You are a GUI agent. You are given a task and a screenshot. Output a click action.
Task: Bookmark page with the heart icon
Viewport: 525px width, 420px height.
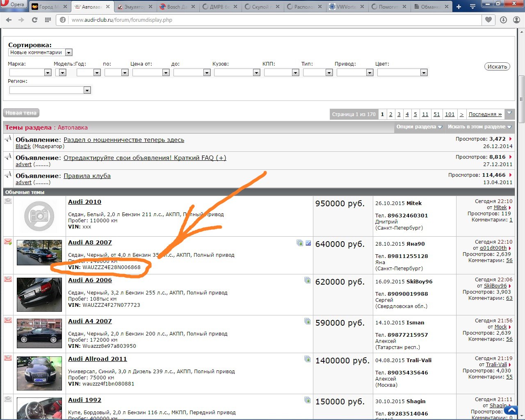(488, 20)
